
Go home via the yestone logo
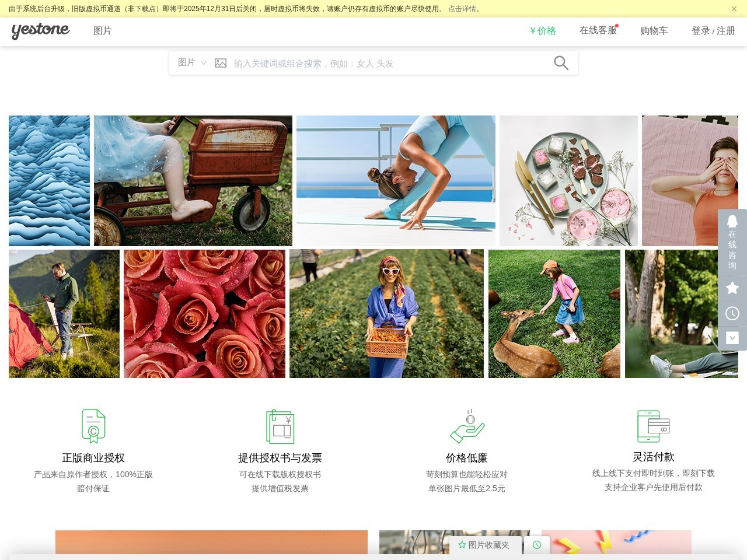pos(40,31)
